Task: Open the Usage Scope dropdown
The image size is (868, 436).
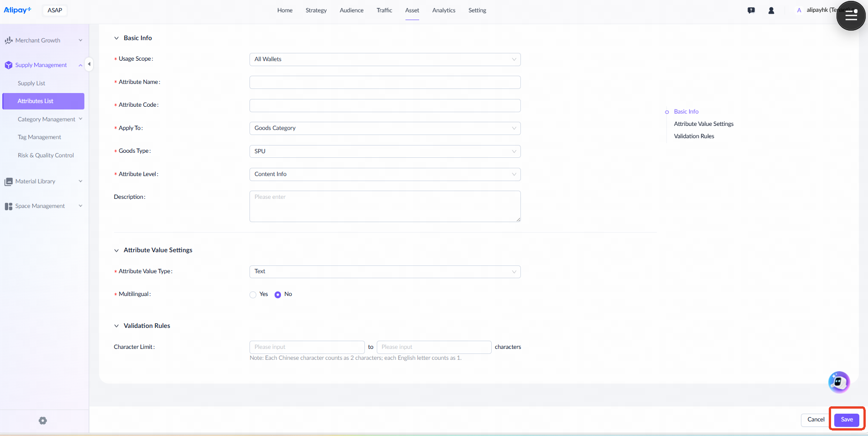Action: 385,59
